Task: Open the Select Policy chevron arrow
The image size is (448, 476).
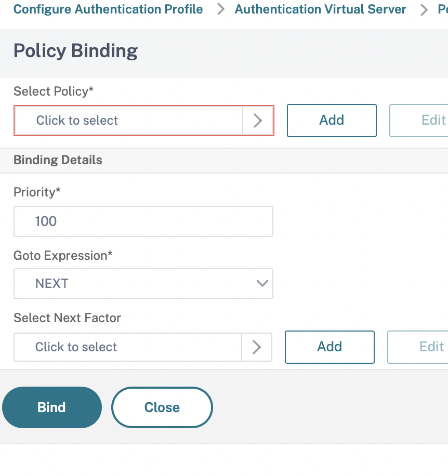Action: (x=258, y=121)
